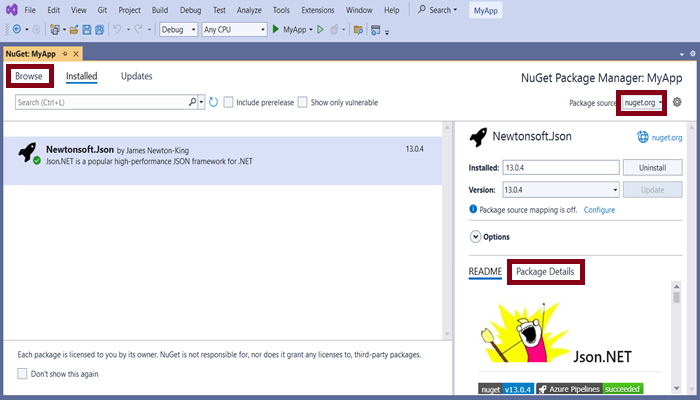This screenshot has width=700, height=400.
Task: Open document tab list arrow at far right
Action: 682,54
